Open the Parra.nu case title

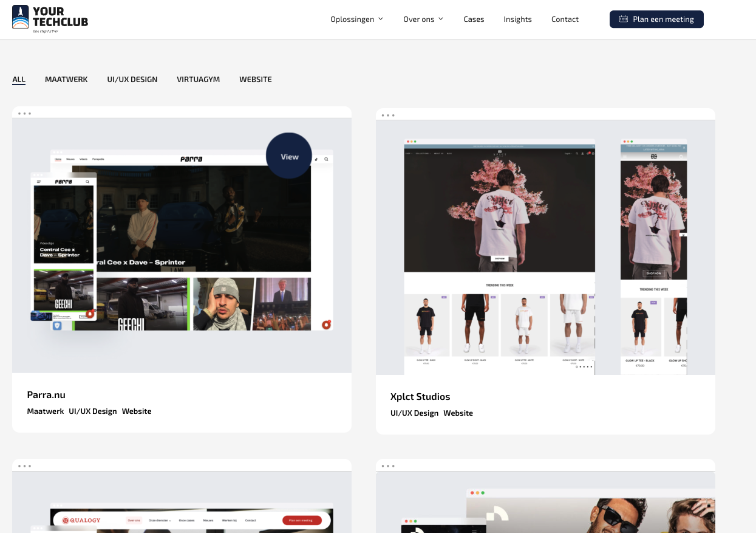pos(46,395)
